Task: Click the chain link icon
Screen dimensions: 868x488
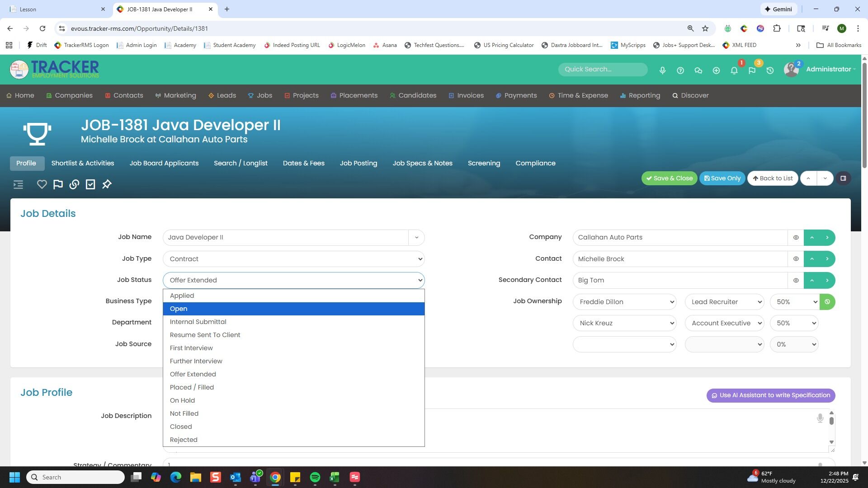Action: click(74, 184)
